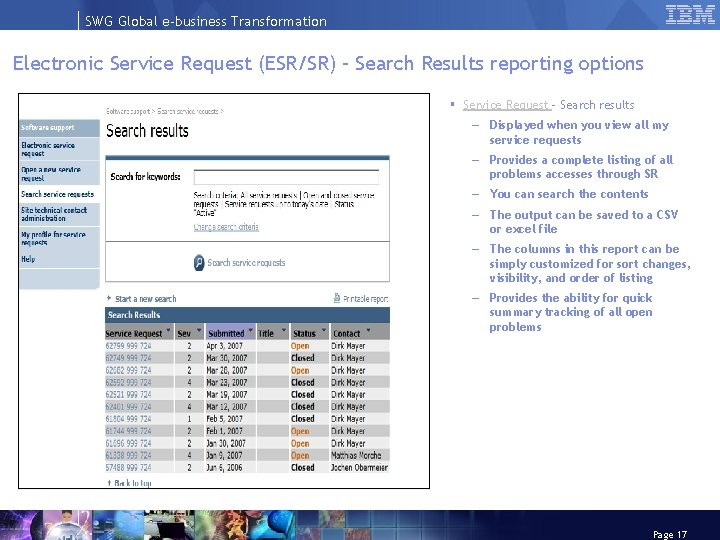Click the Service Request link in slide bullets
This screenshot has width=720, height=540.
(506, 105)
